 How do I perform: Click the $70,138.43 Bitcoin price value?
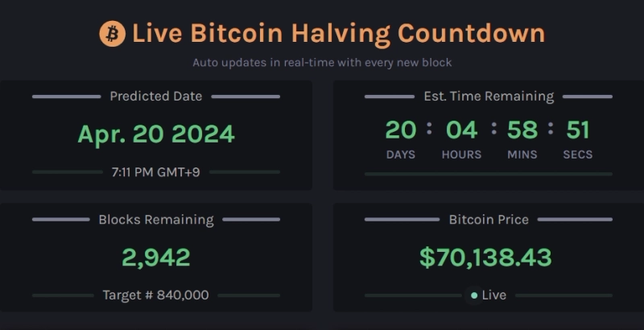coord(485,258)
